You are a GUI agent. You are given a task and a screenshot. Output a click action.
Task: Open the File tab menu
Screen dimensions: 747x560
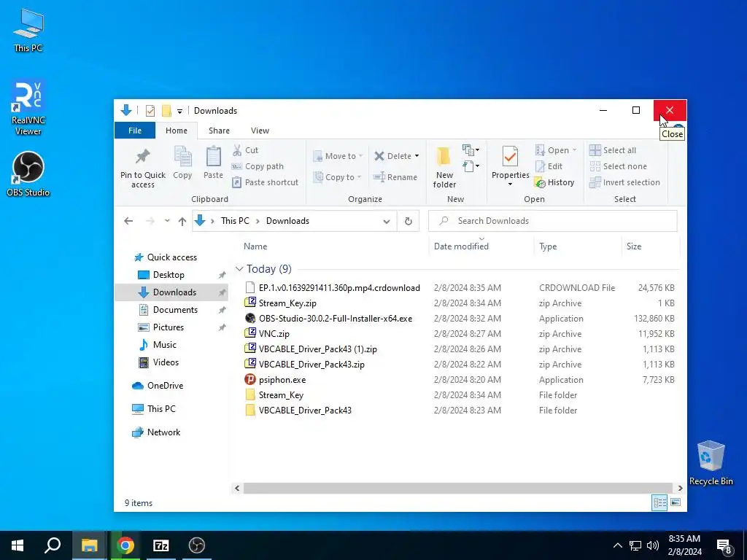pos(135,131)
